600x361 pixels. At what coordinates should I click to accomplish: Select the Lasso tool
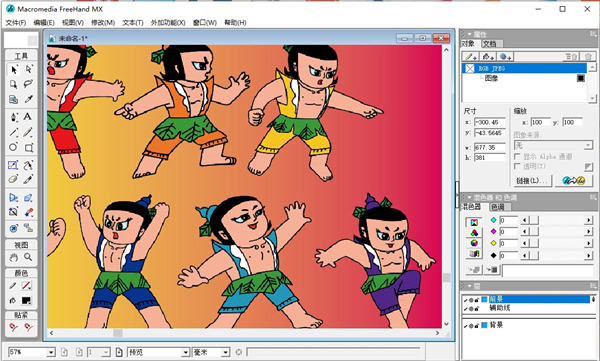(x=28, y=84)
